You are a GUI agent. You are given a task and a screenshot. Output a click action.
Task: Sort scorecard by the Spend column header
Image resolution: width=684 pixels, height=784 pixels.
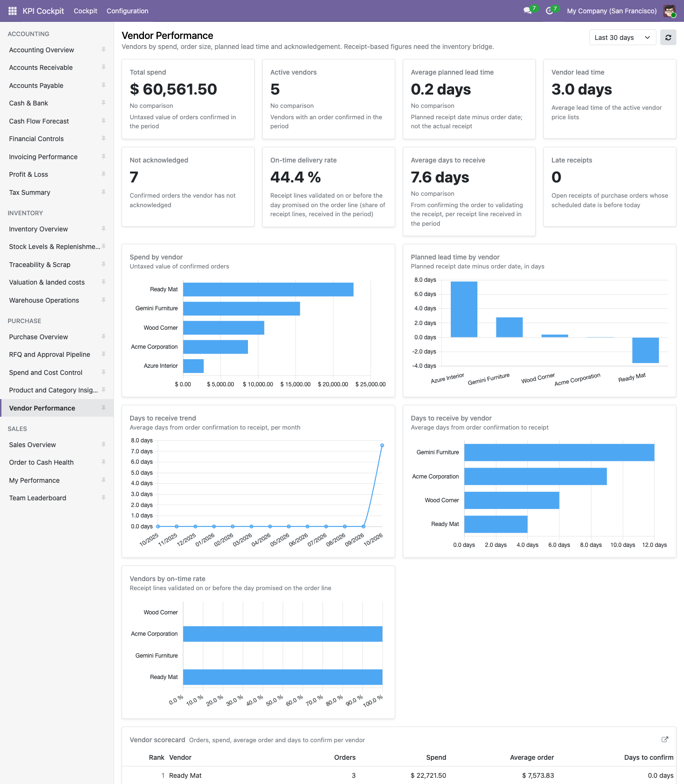pyautogui.click(x=436, y=757)
